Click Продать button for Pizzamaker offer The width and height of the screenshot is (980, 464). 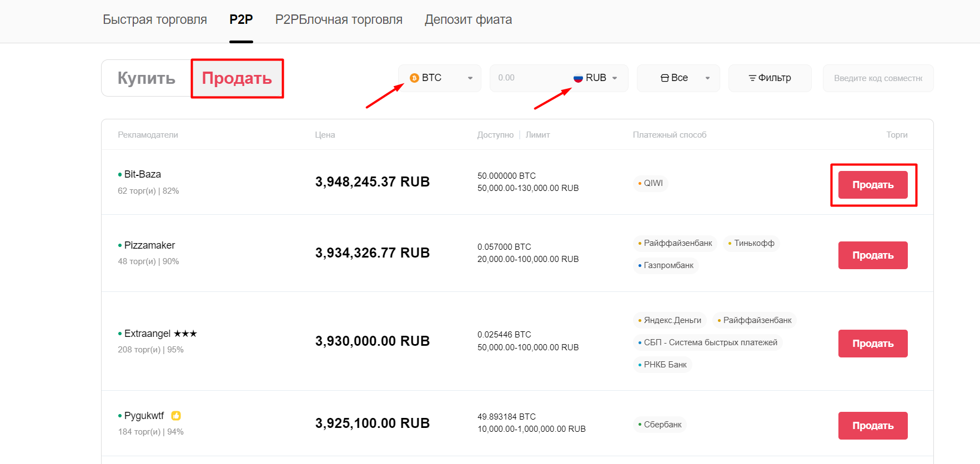[873, 255]
